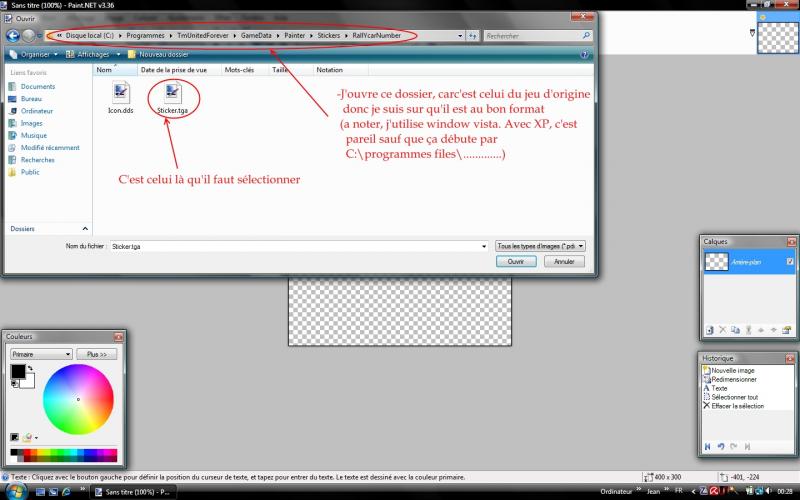Refresh the Open dialog address bar
The width and height of the screenshot is (800, 500).
pyautogui.click(x=472, y=36)
